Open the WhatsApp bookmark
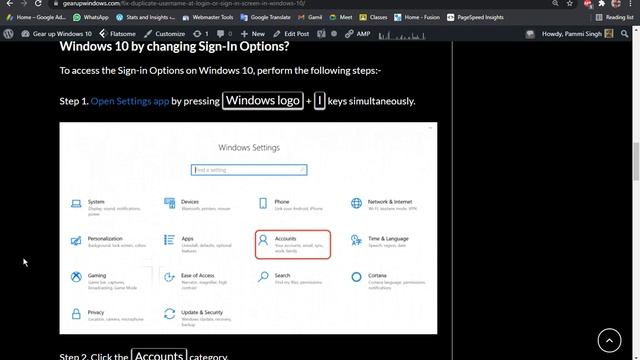 tap(91, 17)
